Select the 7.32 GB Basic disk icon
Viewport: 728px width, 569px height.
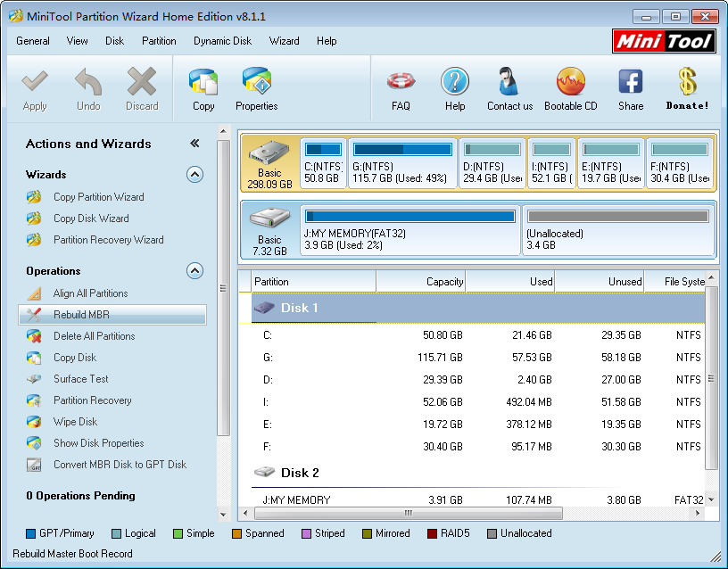[x=269, y=218]
